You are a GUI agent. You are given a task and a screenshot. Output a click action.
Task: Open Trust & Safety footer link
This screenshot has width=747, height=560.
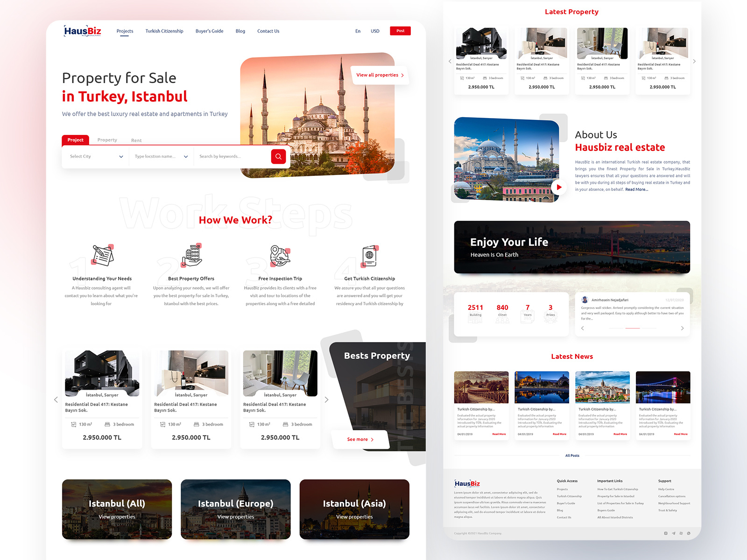pos(668,511)
